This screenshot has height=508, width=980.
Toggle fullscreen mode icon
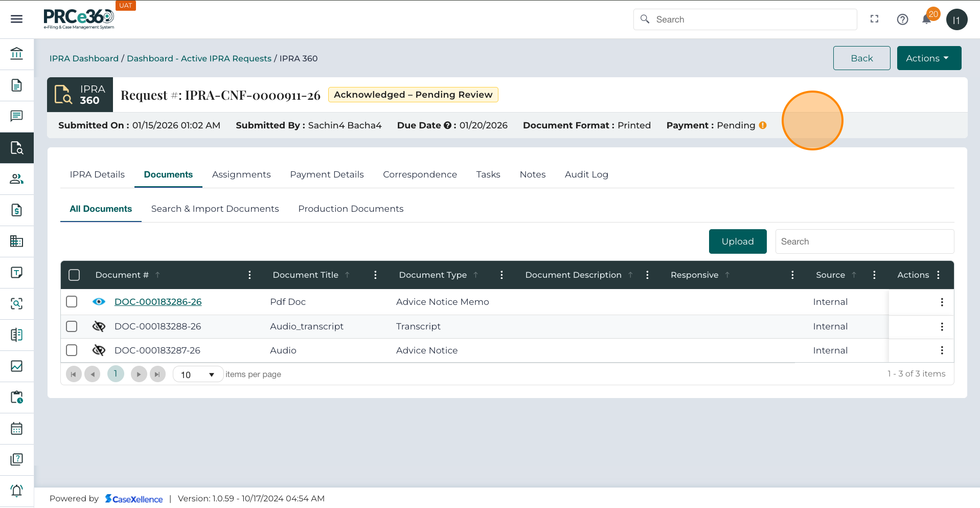point(874,19)
